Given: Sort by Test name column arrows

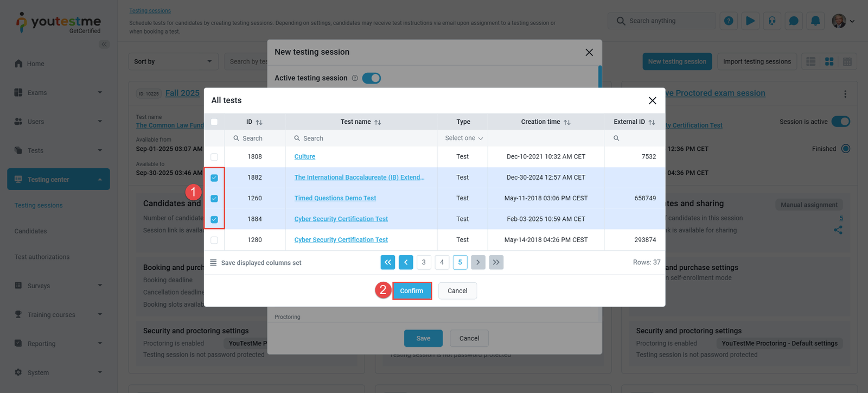Looking at the screenshot, I should coord(378,122).
